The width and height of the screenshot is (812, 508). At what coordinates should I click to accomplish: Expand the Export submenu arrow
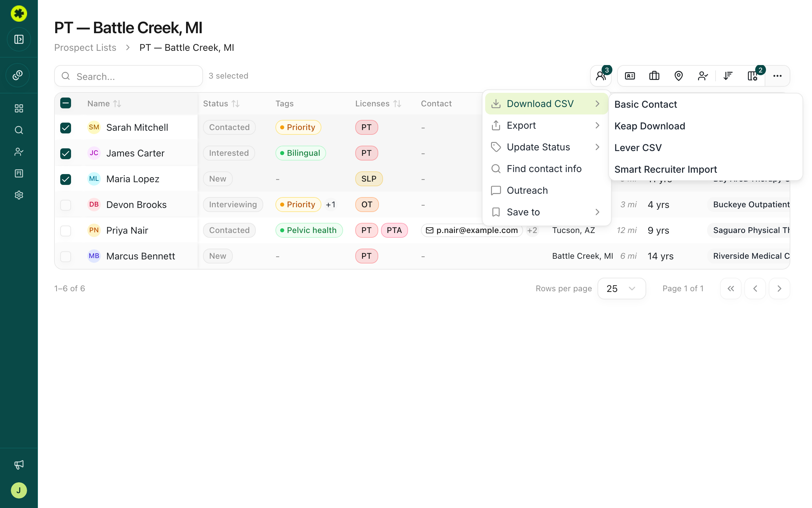pos(597,125)
